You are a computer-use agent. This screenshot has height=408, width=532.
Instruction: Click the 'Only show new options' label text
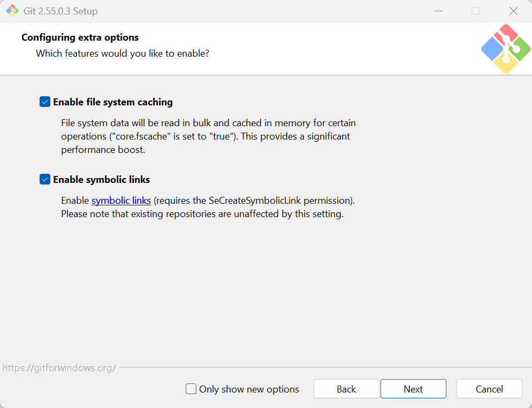coord(249,389)
